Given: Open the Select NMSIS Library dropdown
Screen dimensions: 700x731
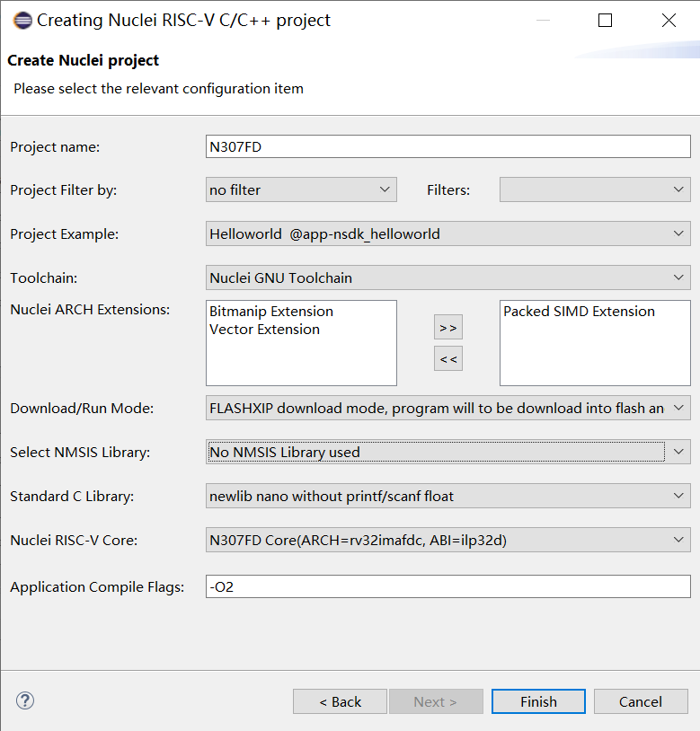Looking at the screenshot, I should [448, 452].
